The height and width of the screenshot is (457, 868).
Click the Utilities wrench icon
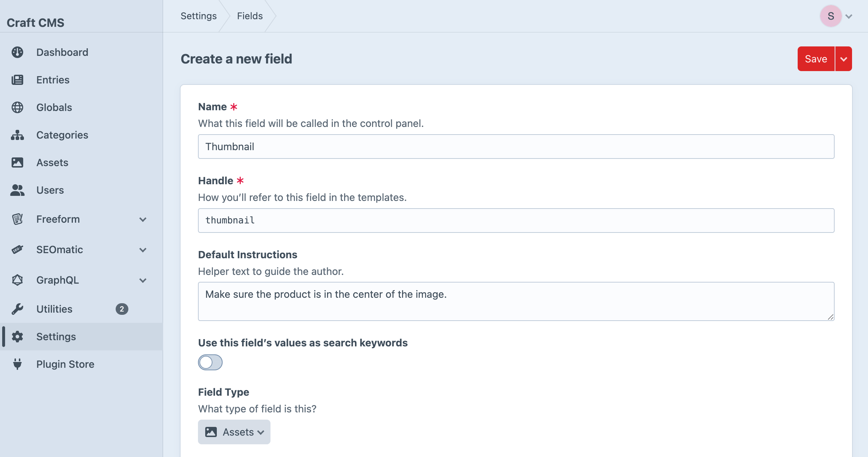(x=17, y=309)
